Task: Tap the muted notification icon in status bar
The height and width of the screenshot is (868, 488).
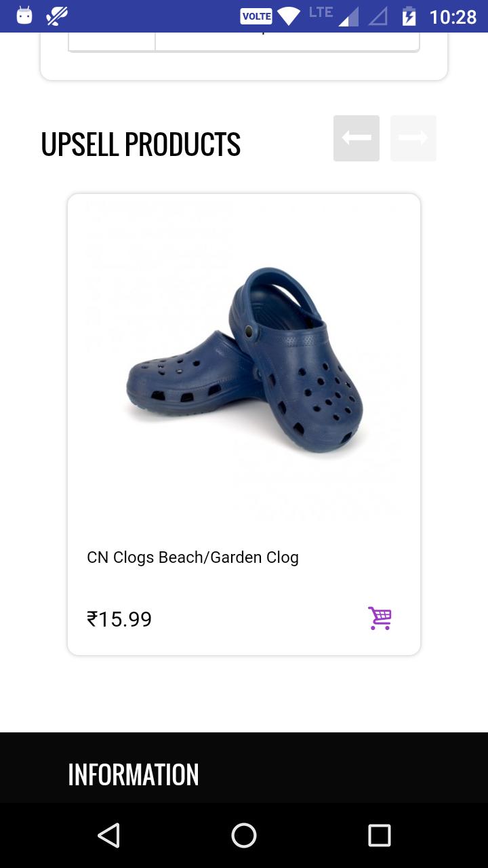Action: (x=57, y=16)
